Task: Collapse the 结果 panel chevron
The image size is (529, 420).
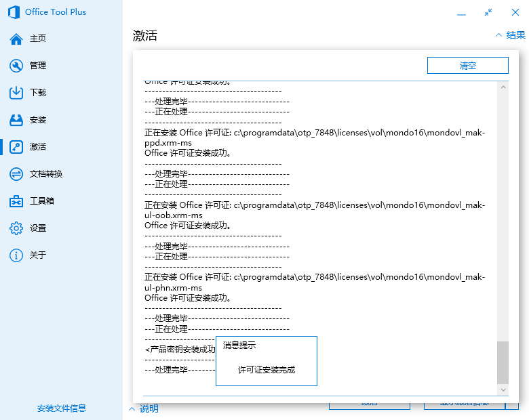Action: click(x=498, y=35)
